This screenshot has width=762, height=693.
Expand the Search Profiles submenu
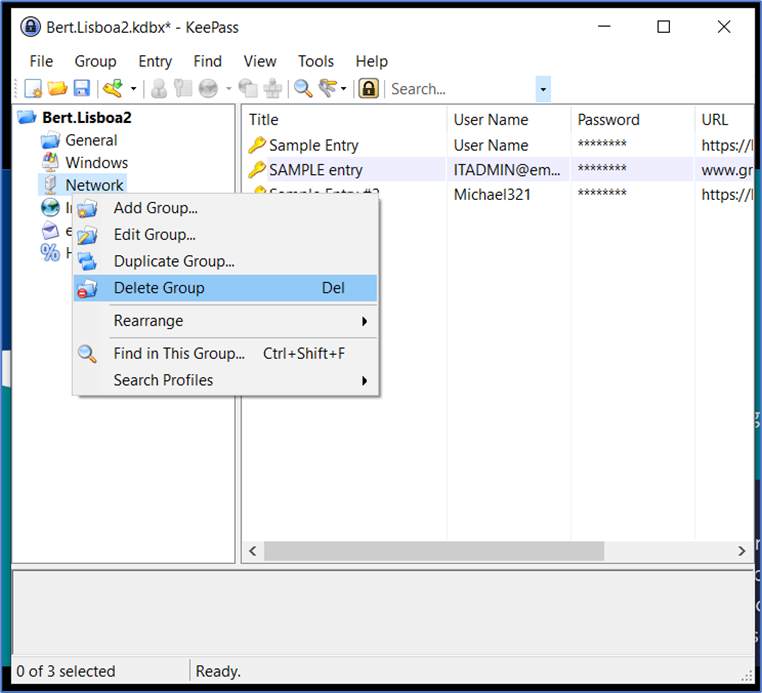(x=225, y=380)
